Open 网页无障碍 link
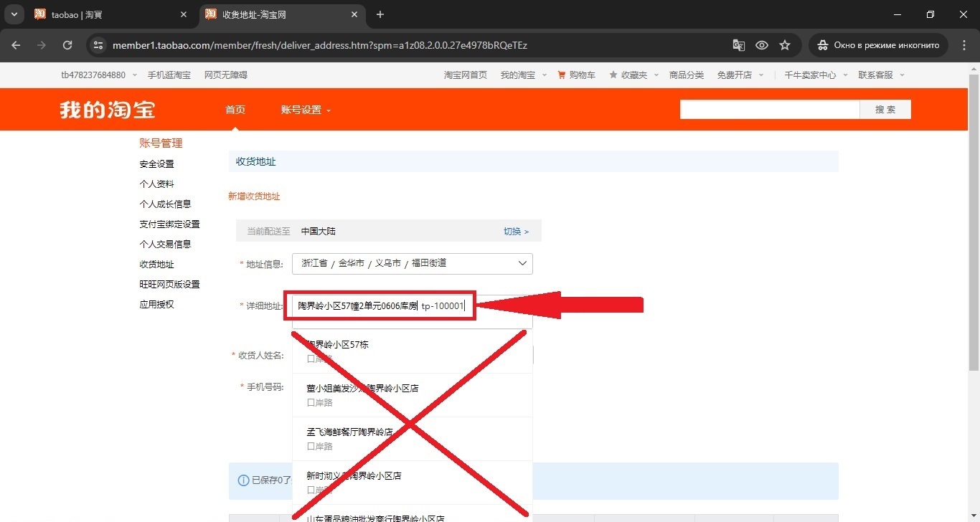 [x=225, y=75]
